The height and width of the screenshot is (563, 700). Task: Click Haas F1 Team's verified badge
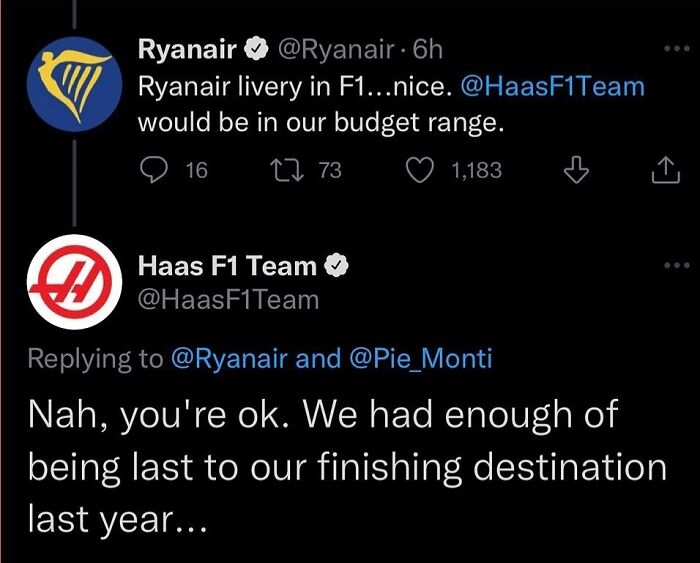point(338,266)
